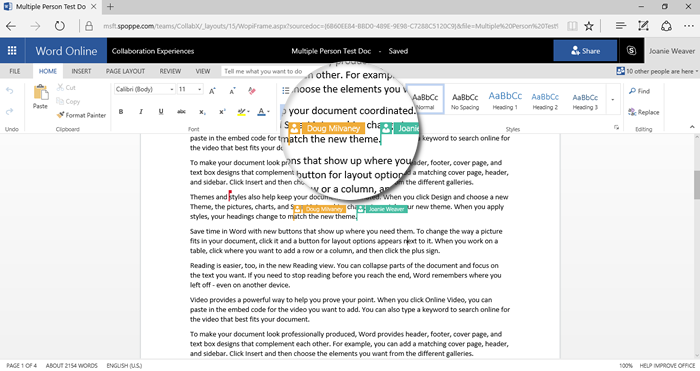
Task: Switch to the INSERT tab
Action: (81, 71)
